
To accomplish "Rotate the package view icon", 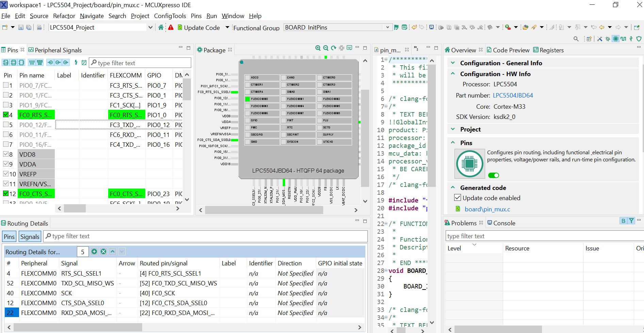I will pyautogui.click(x=333, y=48).
